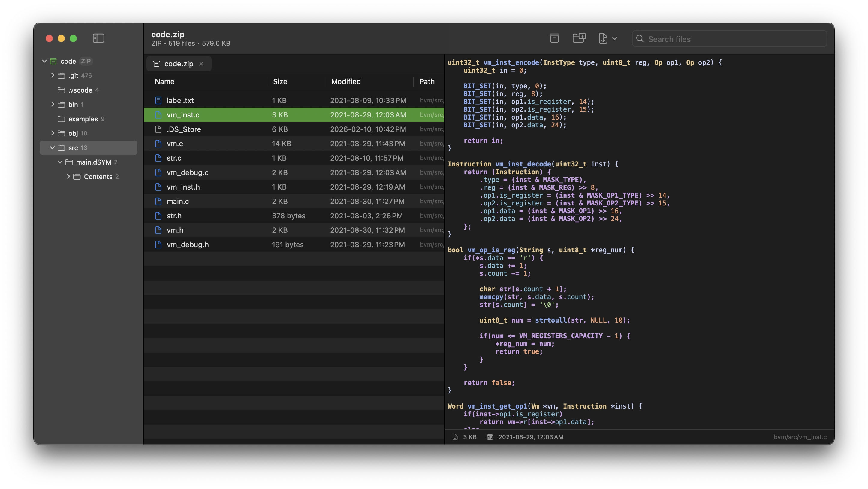The height and width of the screenshot is (489, 868).
Task: Select the code ZIP archive icon
Action: pyautogui.click(x=53, y=61)
